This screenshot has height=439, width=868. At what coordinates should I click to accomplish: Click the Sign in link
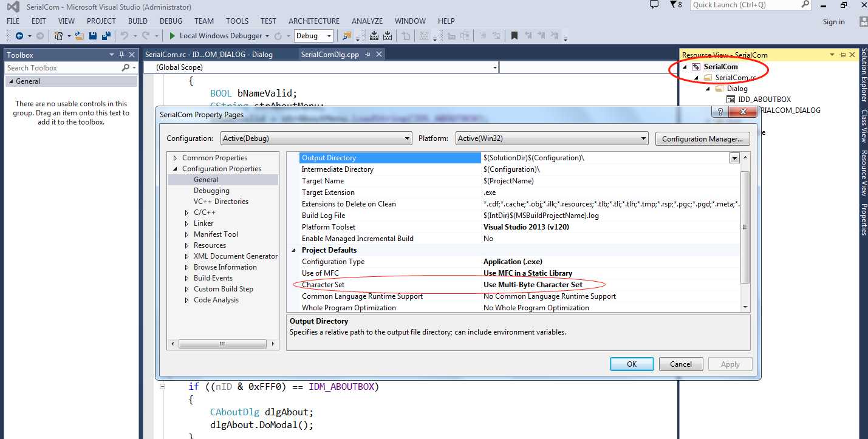click(833, 22)
